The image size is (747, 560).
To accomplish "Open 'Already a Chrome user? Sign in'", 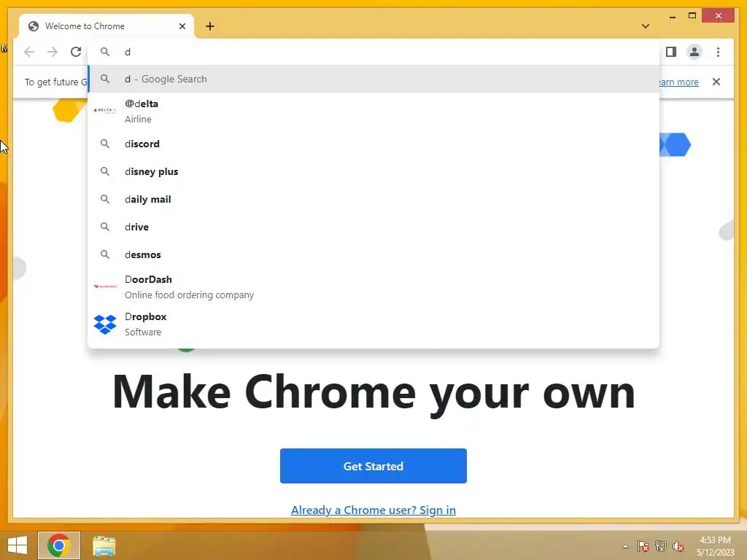I will 373,510.
